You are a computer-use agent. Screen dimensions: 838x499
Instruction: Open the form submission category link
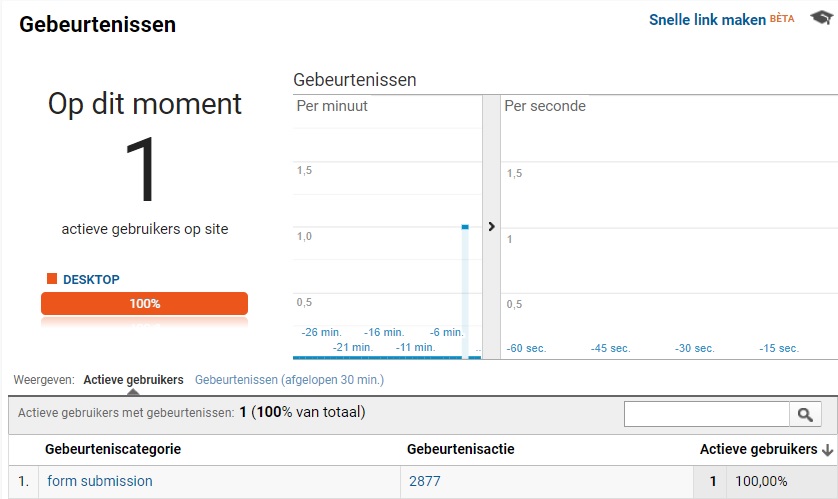[x=100, y=481]
